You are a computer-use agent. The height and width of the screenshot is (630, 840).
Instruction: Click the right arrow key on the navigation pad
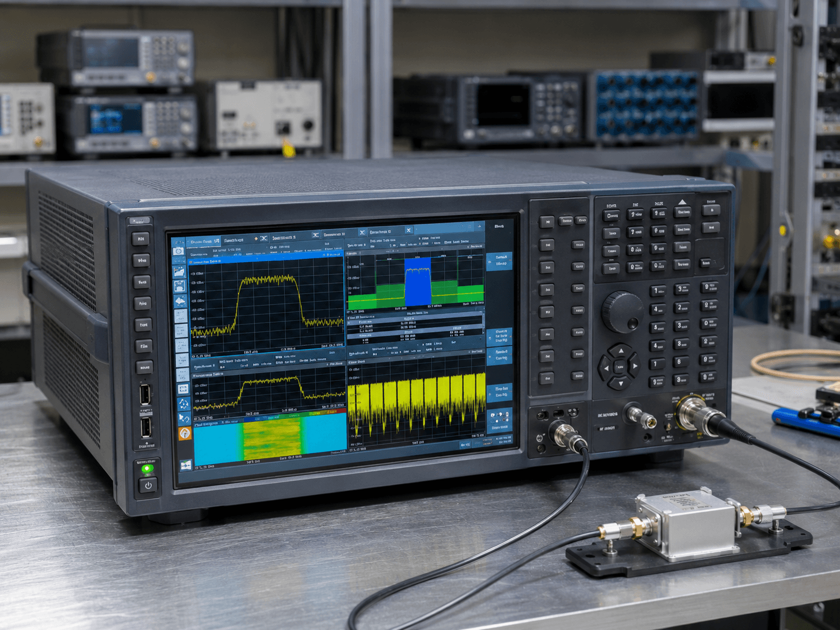(635, 366)
